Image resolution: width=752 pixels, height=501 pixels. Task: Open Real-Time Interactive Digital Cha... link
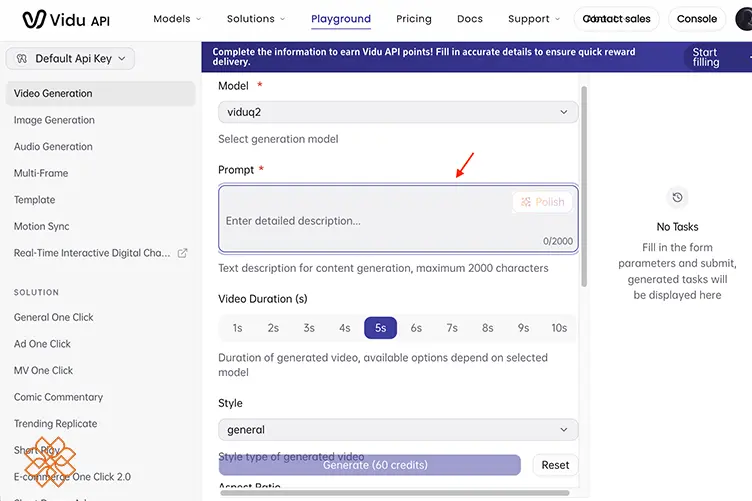click(92, 253)
